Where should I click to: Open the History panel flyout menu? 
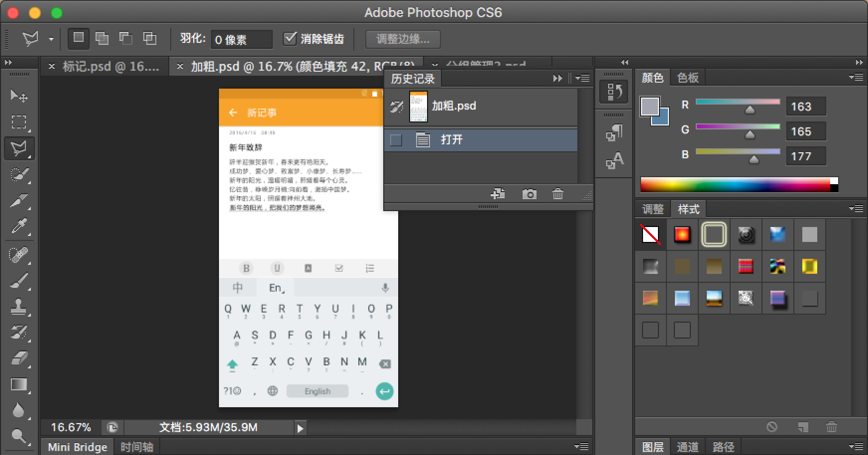click(x=582, y=78)
